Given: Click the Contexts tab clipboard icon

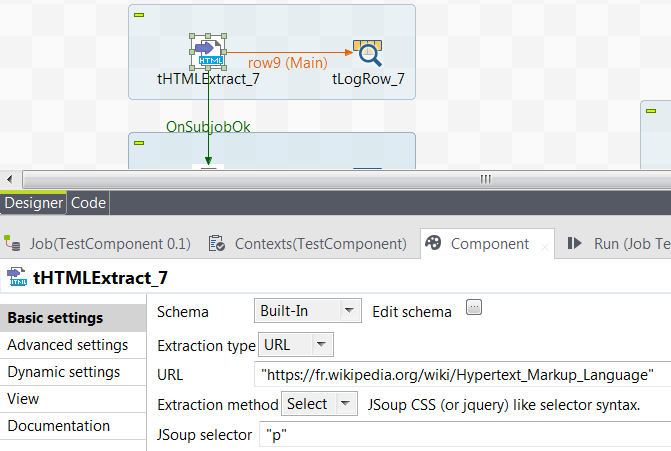Looking at the screenshot, I should (215, 243).
